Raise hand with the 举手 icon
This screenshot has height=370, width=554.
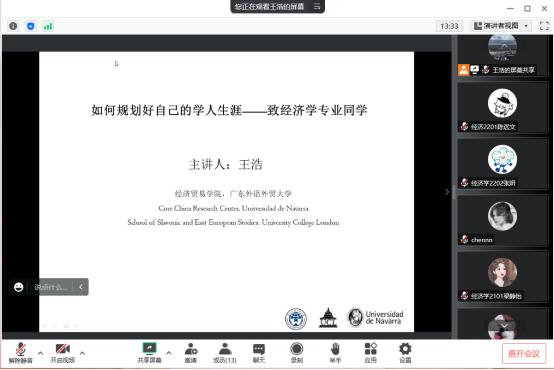pyautogui.click(x=335, y=353)
